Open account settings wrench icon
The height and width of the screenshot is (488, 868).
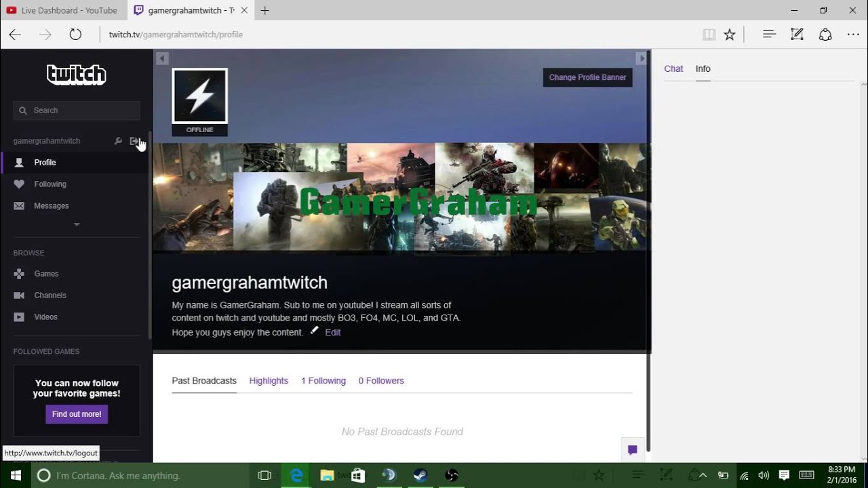pyautogui.click(x=118, y=141)
